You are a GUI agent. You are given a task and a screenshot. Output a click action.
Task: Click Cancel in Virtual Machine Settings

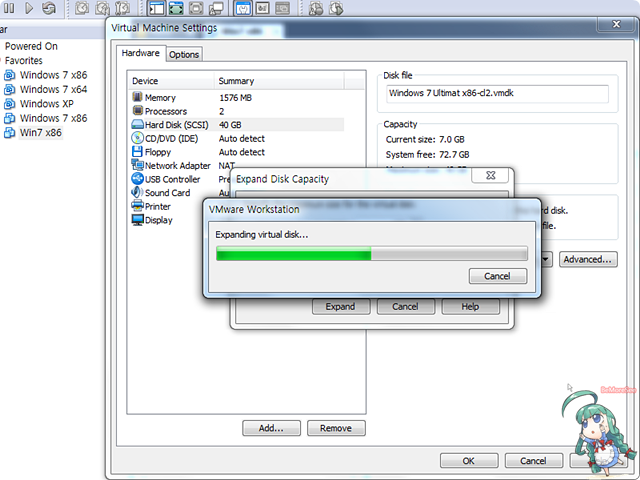click(x=533, y=461)
